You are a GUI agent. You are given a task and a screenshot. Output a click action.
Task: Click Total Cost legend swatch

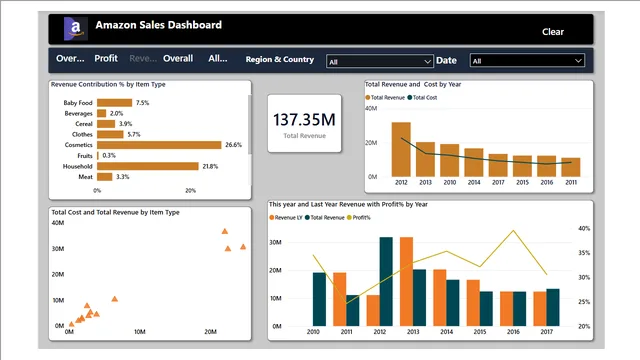click(409, 98)
